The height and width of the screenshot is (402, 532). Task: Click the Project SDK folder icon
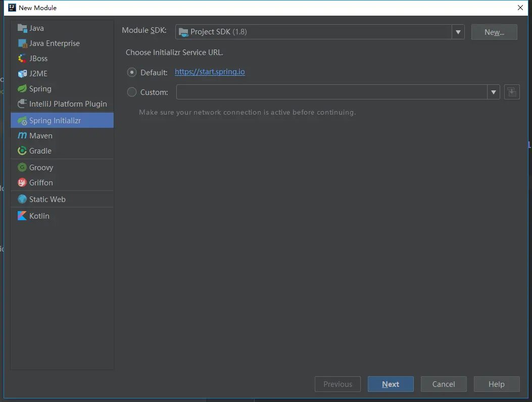click(183, 32)
